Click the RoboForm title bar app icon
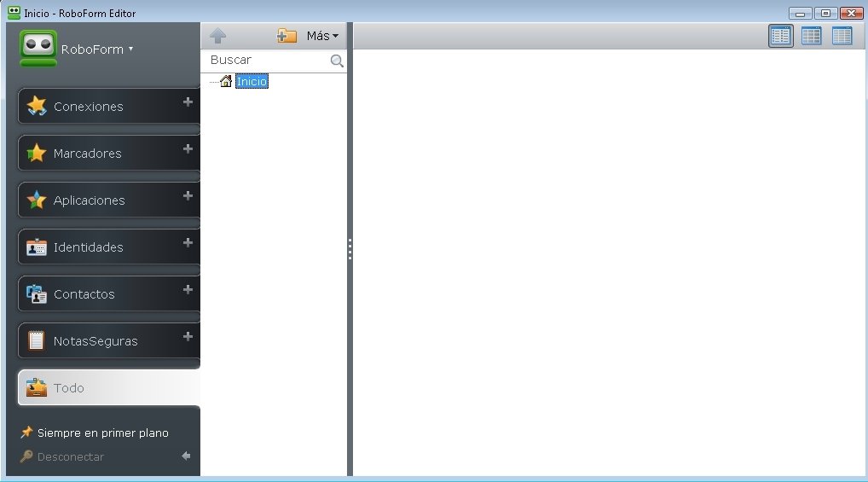868x482 pixels. [14, 13]
